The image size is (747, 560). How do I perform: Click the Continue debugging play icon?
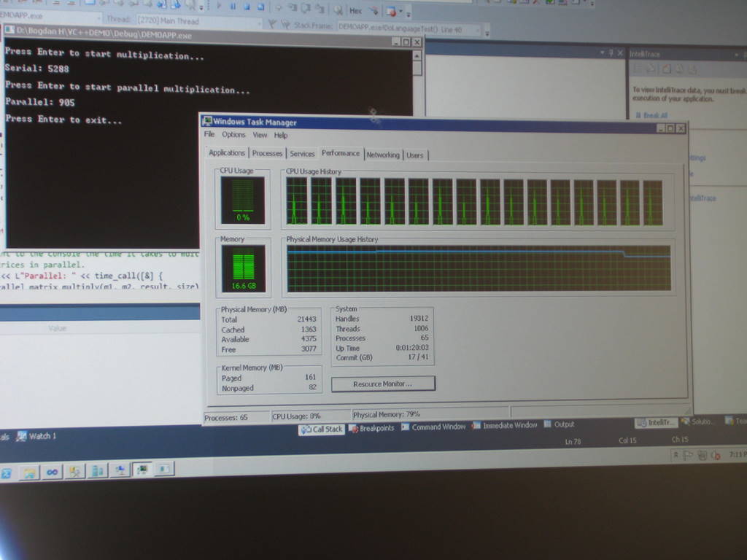point(219,7)
